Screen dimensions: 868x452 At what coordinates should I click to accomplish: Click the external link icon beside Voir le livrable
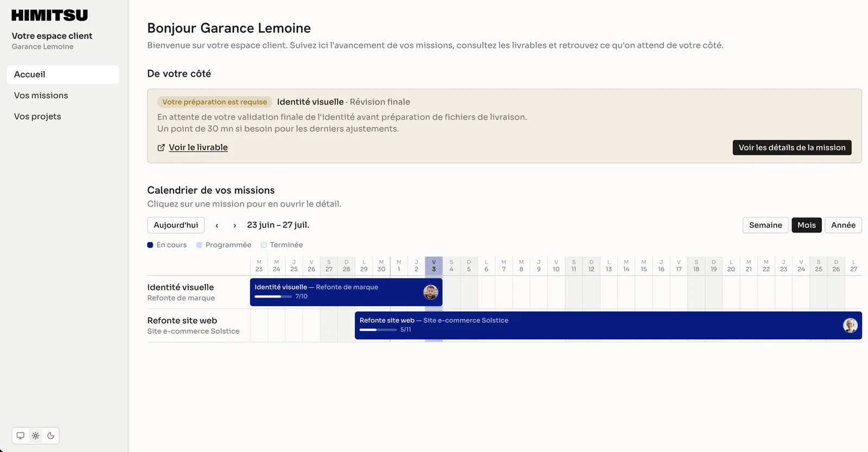(161, 147)
